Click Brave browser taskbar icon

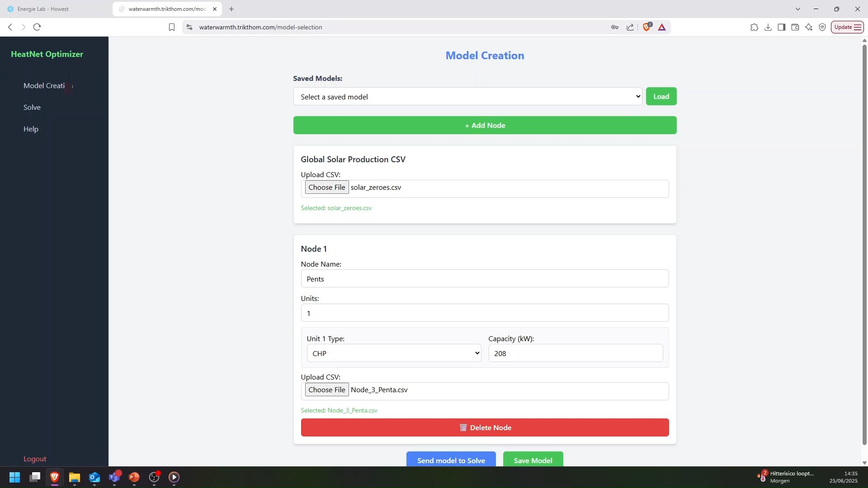click(55, 477)
